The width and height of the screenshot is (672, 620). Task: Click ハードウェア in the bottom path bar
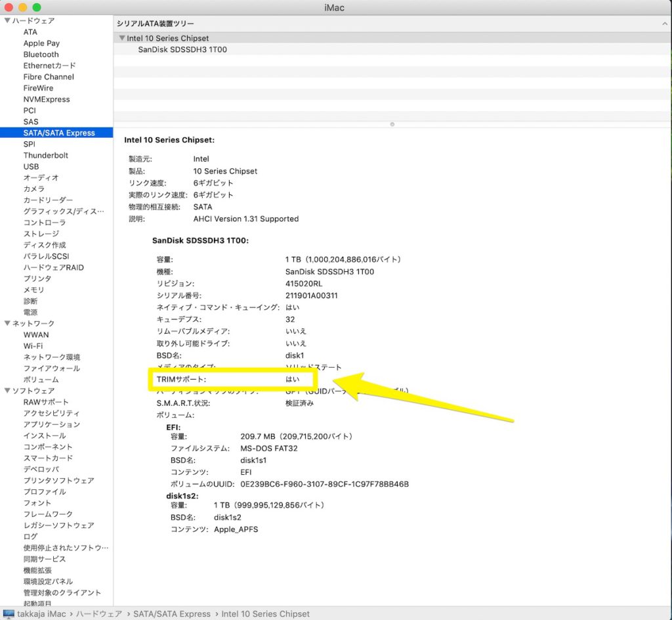[98, 613]
